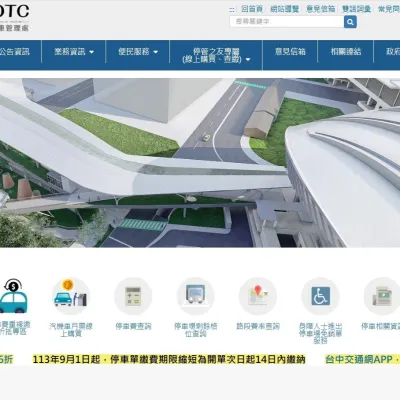Select the 意見信箱 navigation menu item

(x=290, y=52)
